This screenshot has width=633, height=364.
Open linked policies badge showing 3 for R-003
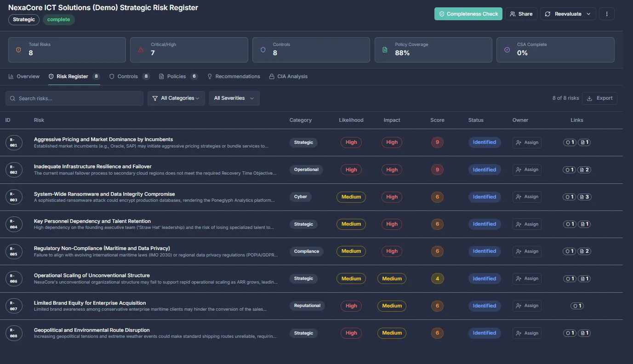point(584,197)
